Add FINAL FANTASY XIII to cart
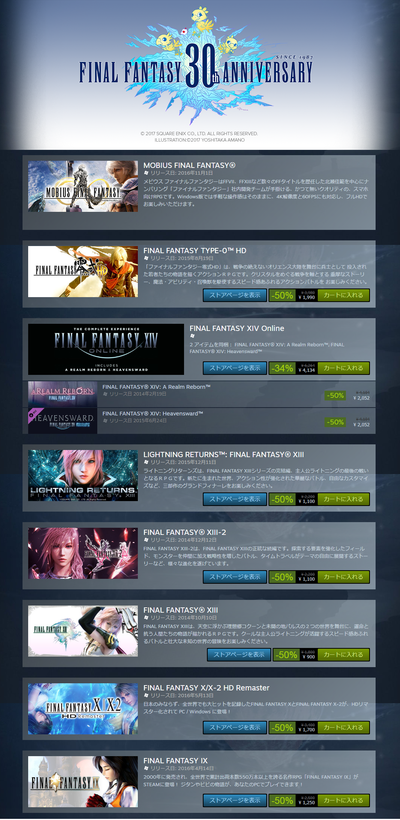Viewport: 400px width, 820px height. (x=344, y=655)
